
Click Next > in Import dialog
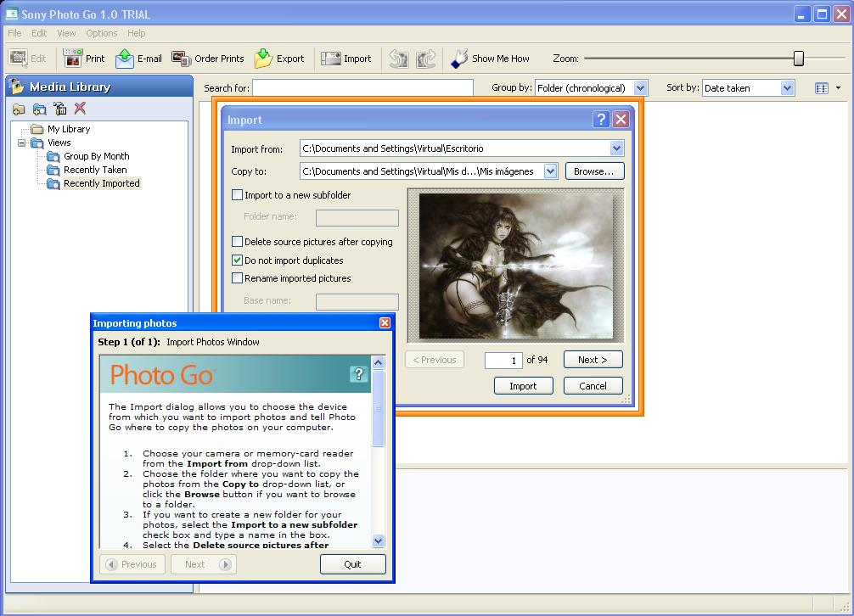pyautogui.click(x=593, y=360)
